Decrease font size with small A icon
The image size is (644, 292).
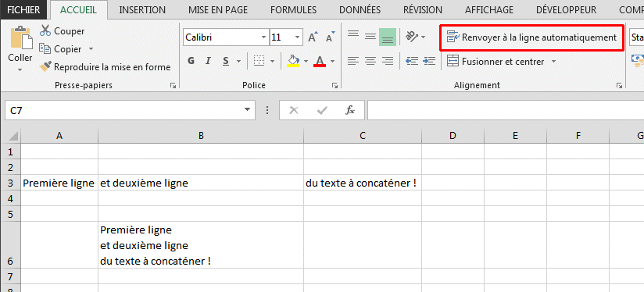(331, 37)
